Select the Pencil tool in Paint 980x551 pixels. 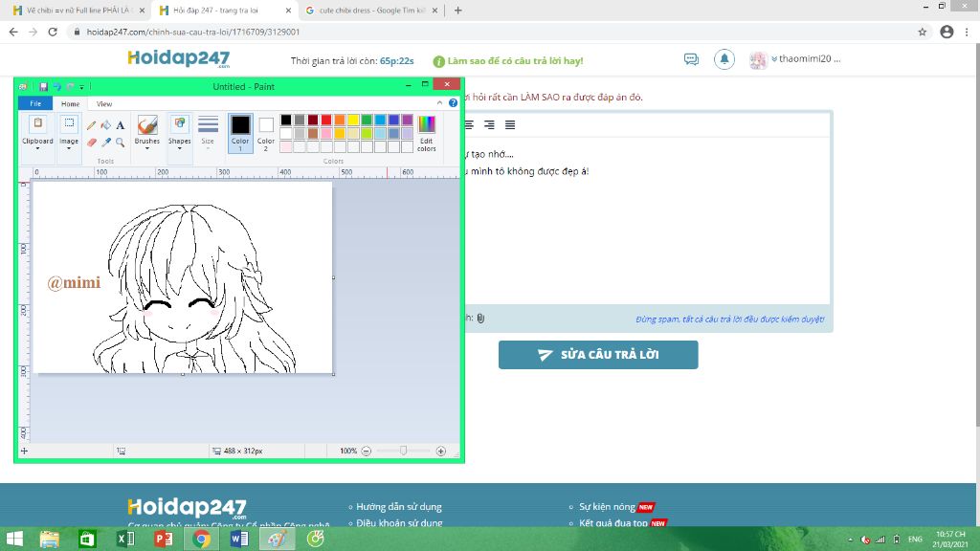tap(91, 125)
